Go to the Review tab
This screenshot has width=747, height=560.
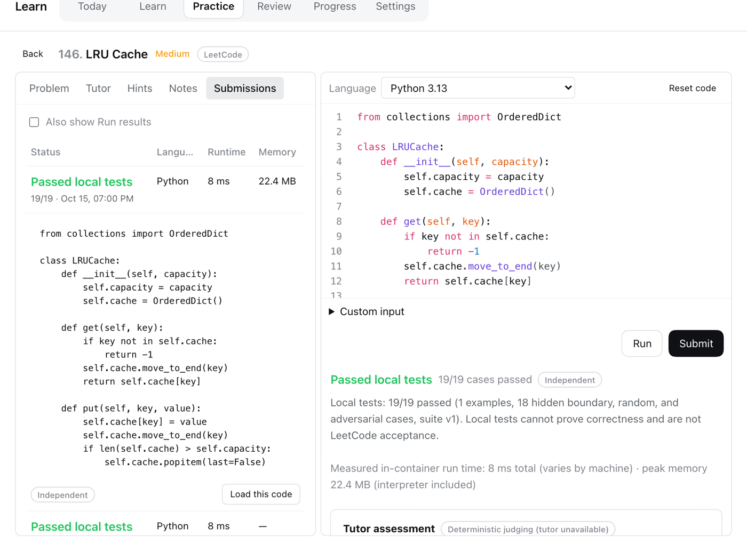[274, 6]
